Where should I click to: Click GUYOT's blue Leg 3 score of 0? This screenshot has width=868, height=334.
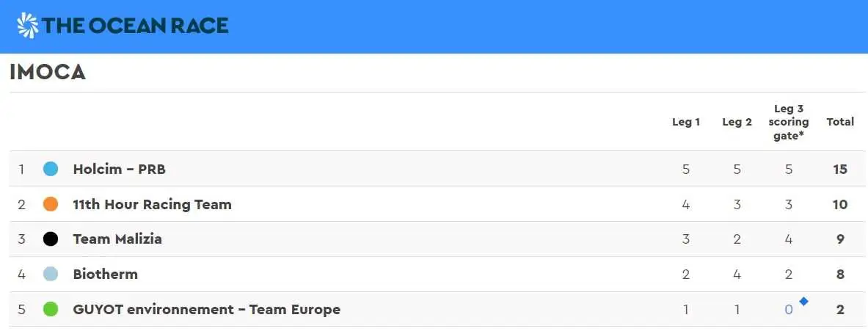click(x=789, y=310)
